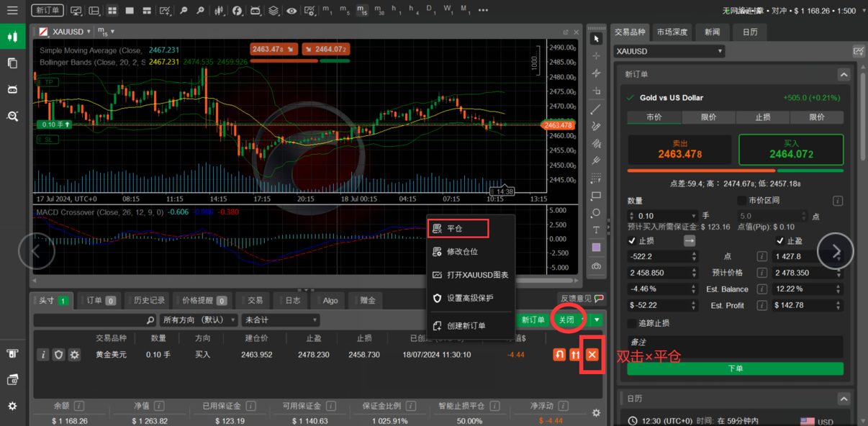Uncheck the 止盈 take profit checkbox
The width and height of the screenshot is (868, 426).
click(779, 240)
